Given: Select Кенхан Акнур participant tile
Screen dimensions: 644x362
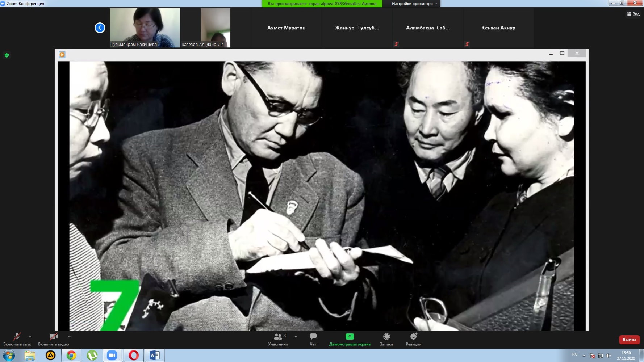Looking at the screenshot, I should pos(498,28).
